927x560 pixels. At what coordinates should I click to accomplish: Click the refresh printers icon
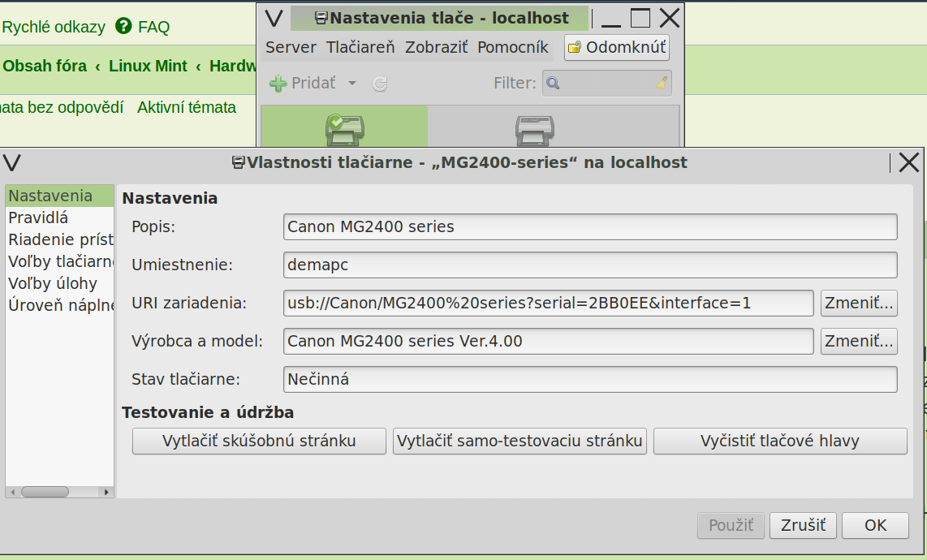[379, 83]
